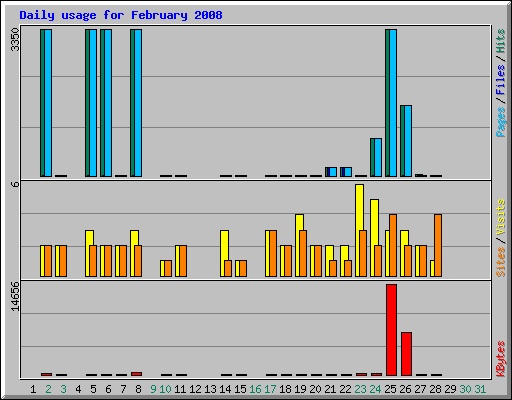The width and height of the screenshot is (512, 400).
Task: Select day 25 on the axis
Action: (x=390, y=389)
